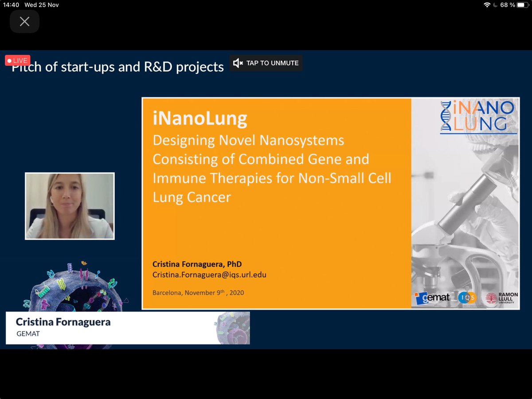
Task: Open the presenter webcam thumbnail
Action: pyautogui.click(x=70, y=206)
